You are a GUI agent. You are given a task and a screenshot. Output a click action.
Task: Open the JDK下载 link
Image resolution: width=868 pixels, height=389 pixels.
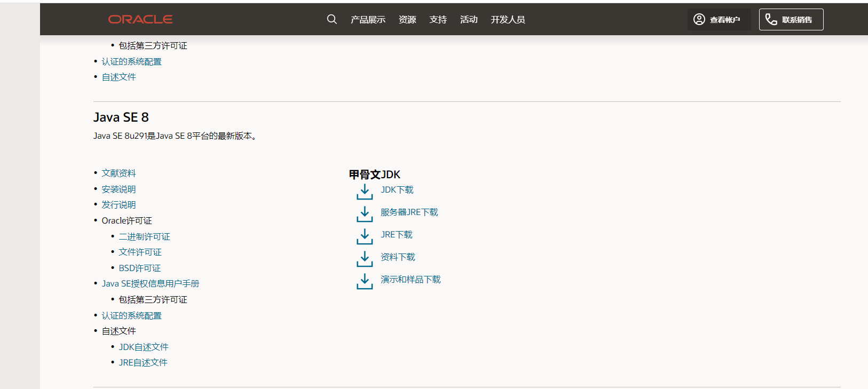tap(397, 190)
